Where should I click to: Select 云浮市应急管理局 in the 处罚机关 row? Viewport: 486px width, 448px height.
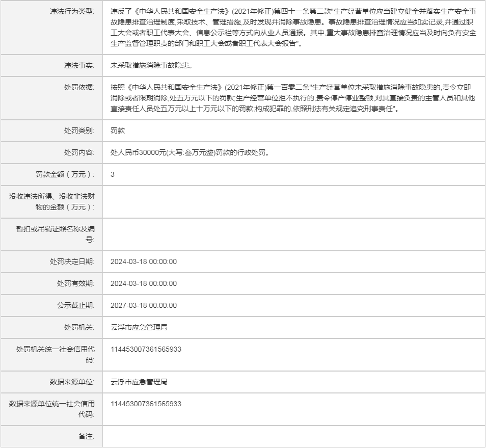point(139,327)
